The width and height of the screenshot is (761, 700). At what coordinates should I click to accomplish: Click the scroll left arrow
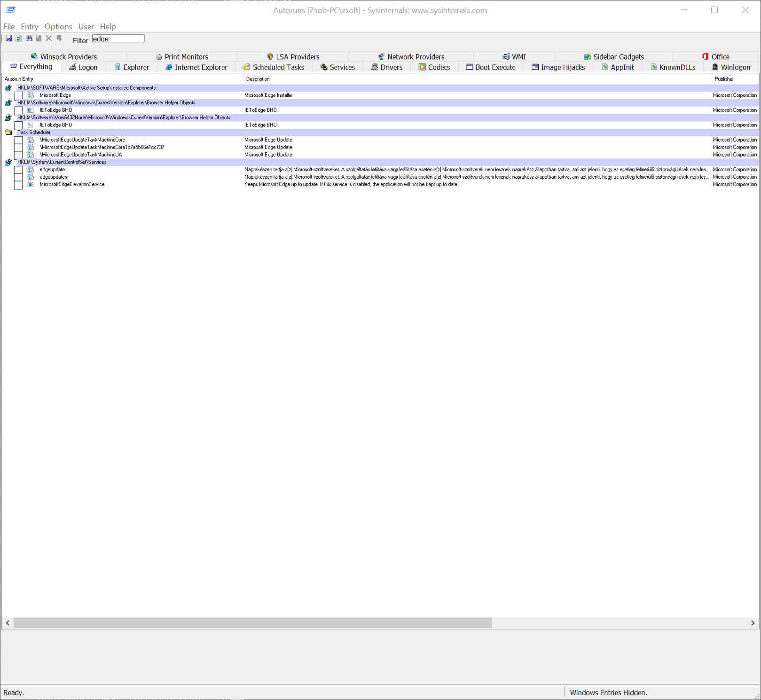[8, 623]
